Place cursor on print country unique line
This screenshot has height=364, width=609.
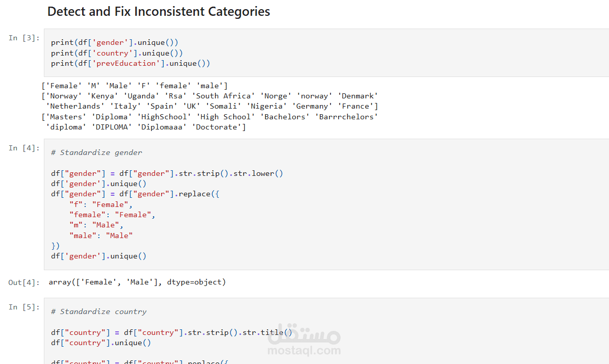click(x=117, y=53)
